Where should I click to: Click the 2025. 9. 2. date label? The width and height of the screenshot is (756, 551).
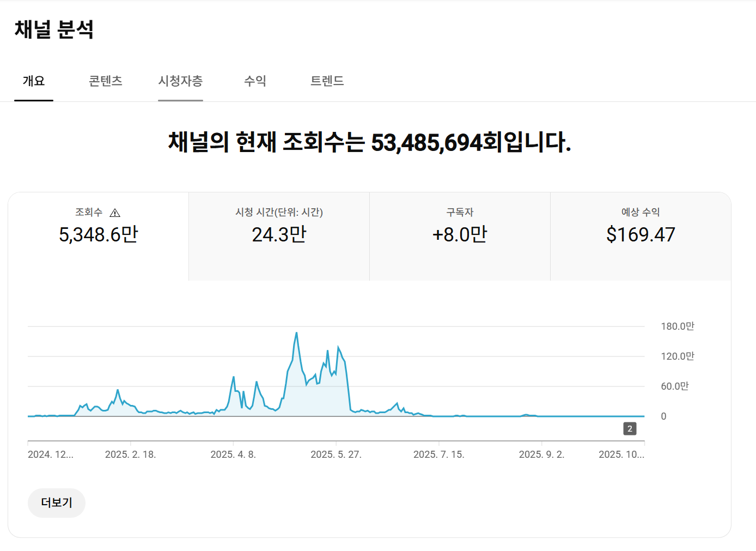click(x=541, y=455)
